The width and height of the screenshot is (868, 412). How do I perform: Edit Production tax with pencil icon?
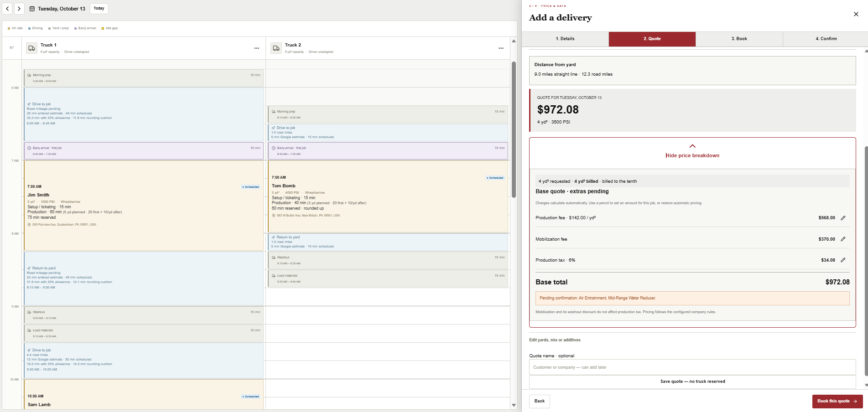pos(843,260)
